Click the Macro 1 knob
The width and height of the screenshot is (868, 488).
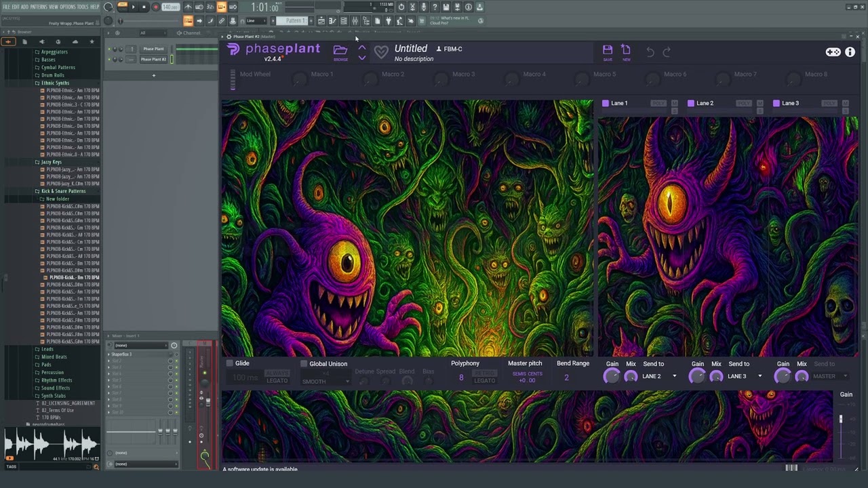pyautogui.click(x=300, y=81)
